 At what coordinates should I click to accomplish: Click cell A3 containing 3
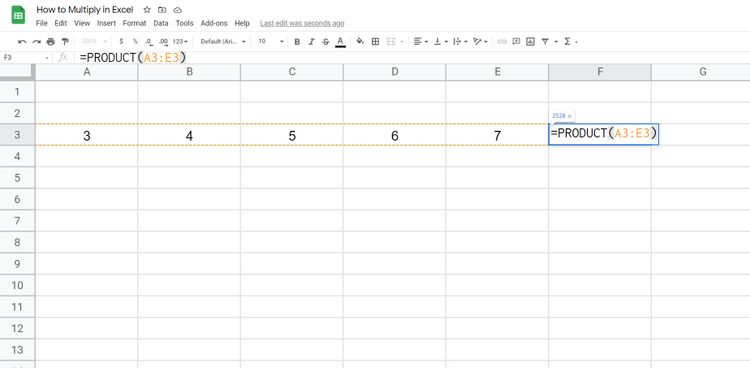pyautogui.click(x=87, y=135)
